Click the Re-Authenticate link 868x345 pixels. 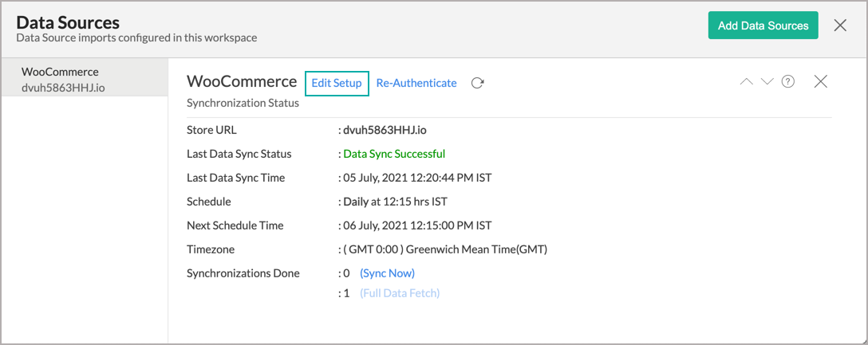coord(416,83)
